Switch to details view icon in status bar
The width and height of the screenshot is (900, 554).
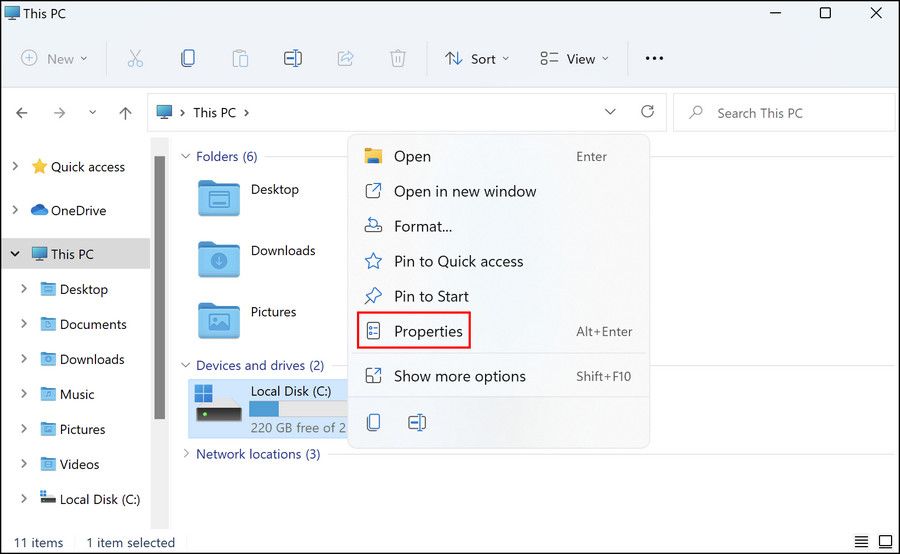[x=861, y=541]
